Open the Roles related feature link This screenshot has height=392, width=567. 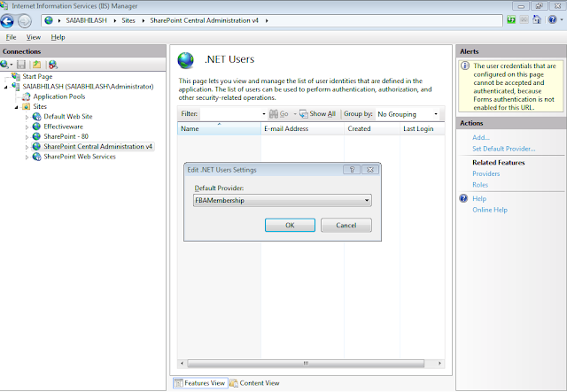click(x=480, y=185)
